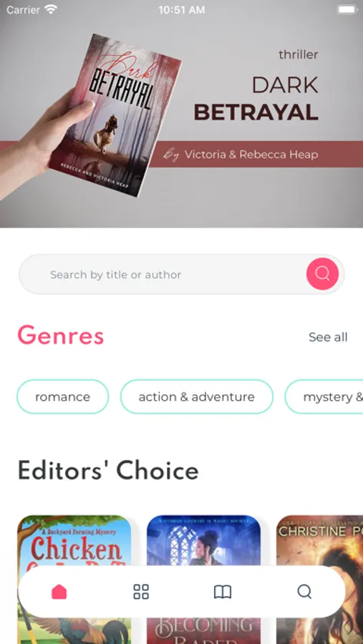Tap the Wi-Fi status icon
363x644 pixels.
coord(51,9)
